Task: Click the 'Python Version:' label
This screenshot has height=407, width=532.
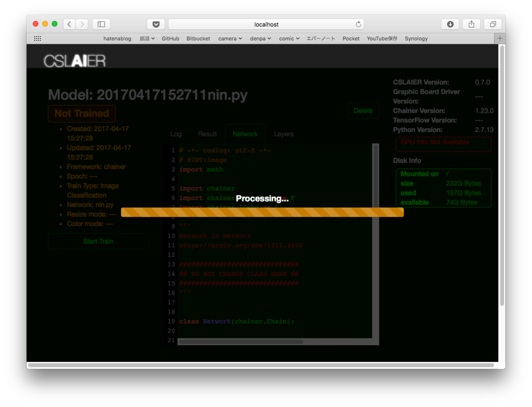Action: click(x=418, y=129)
